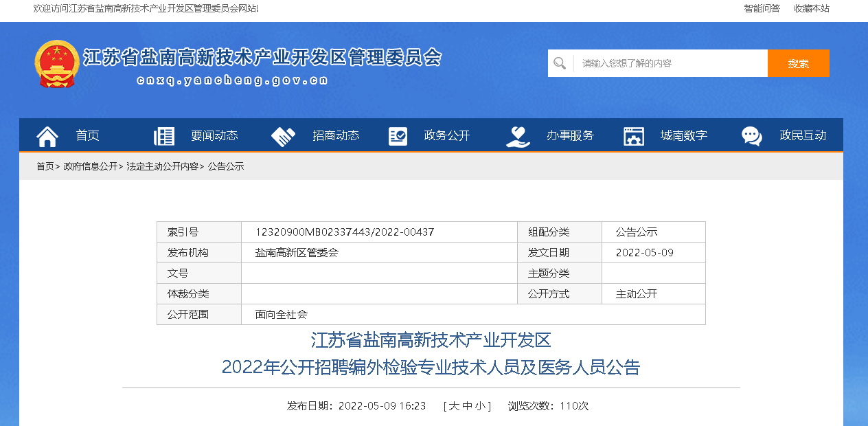Viewport: 868px width, 426px height.
Task: Click the 文号 label cell
Action: tap(199, 273)
